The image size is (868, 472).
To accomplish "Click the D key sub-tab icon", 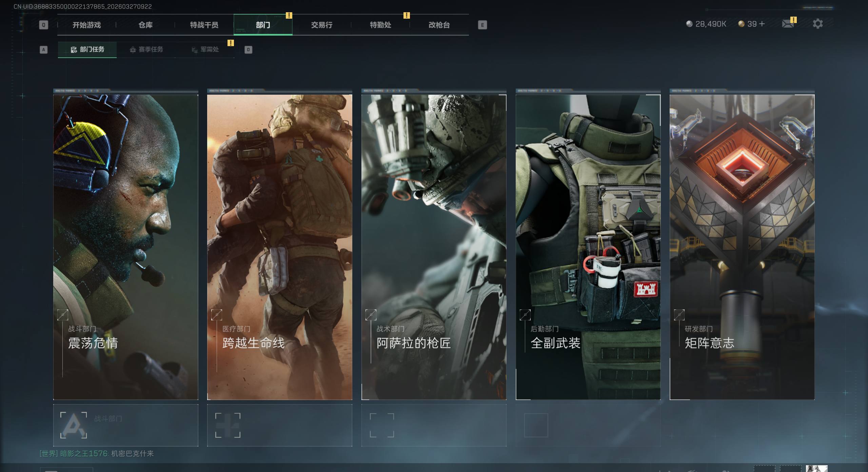I will pyautogui.click(x=248, y=50).
